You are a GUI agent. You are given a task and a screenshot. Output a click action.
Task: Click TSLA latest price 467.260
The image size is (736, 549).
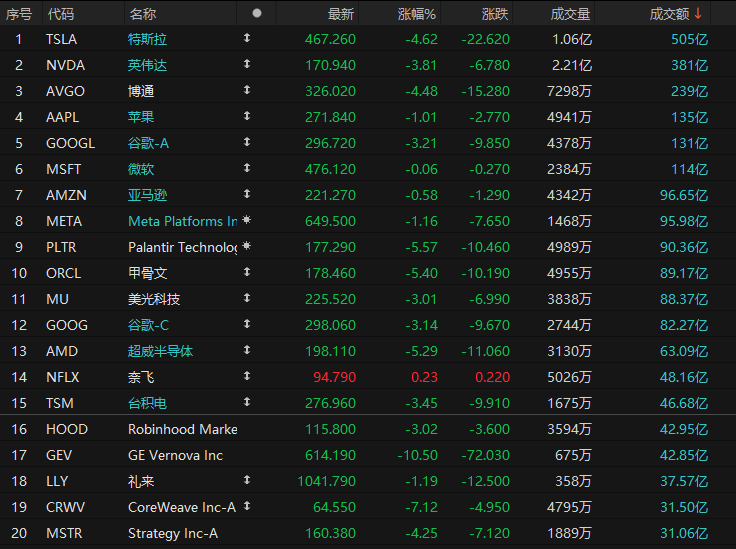[x=330, y=39]
